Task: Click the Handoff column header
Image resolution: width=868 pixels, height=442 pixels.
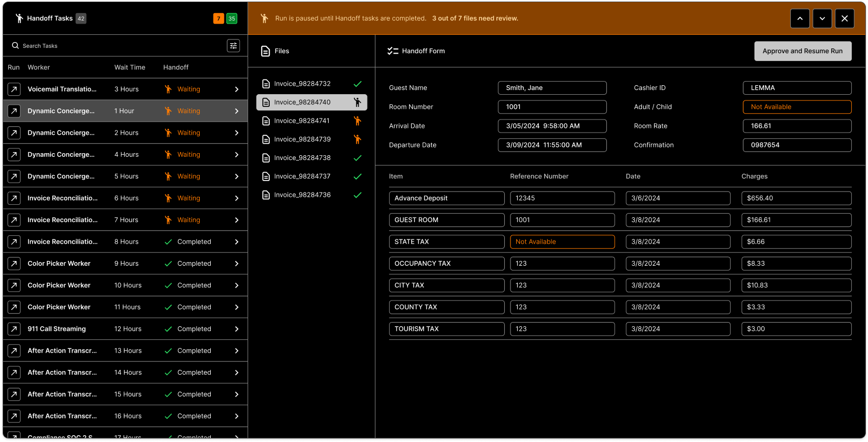Action: (176, 67)
